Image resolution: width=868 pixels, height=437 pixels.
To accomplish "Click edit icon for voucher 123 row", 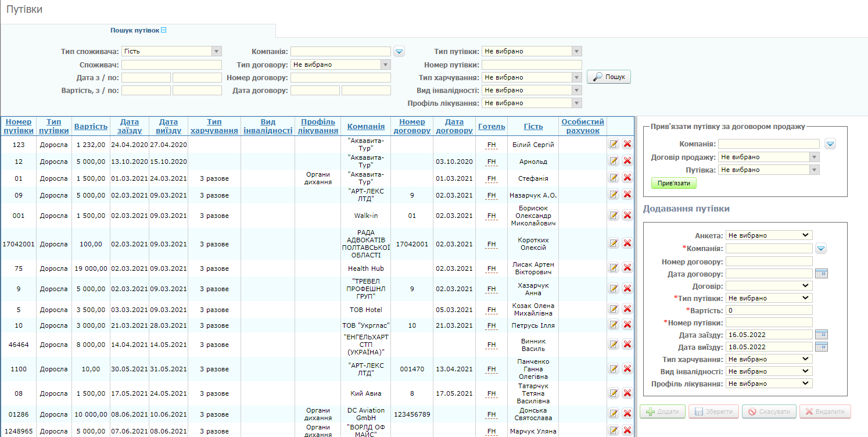I will pyautogui.click(x=614, y=144).
